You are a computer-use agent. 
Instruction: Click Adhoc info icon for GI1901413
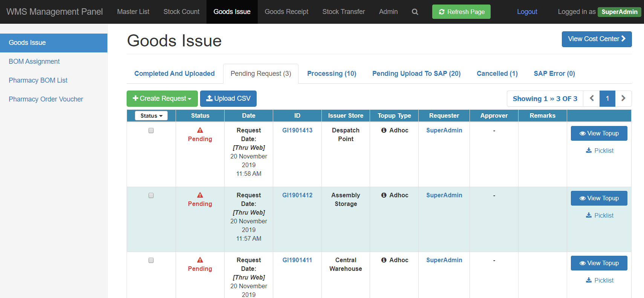384,130
